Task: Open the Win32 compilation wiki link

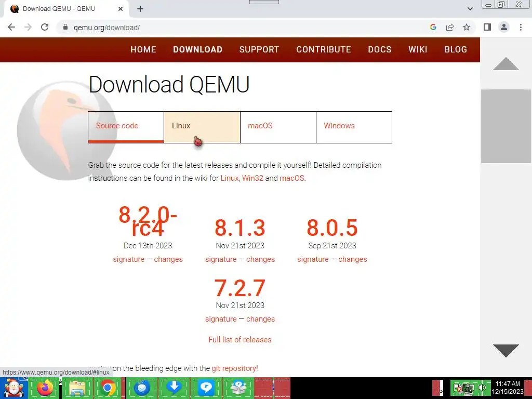Action: pos(252,178)
